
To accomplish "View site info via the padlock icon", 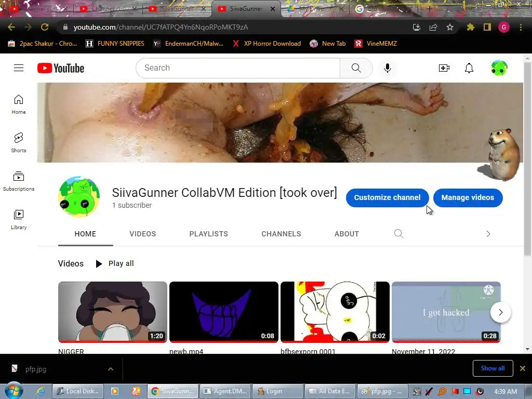I will pyautogui.click(x=65, y=27).
